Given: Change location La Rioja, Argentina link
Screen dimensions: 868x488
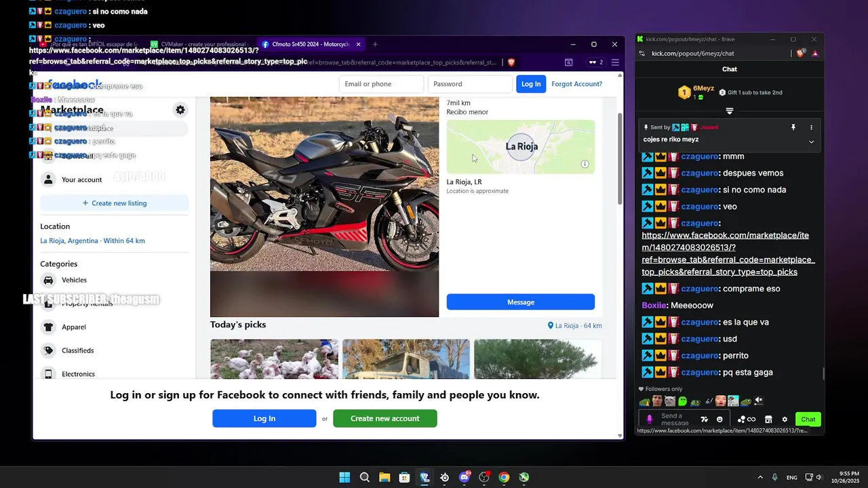Looking at the screenshot, I should click(92, 241).
